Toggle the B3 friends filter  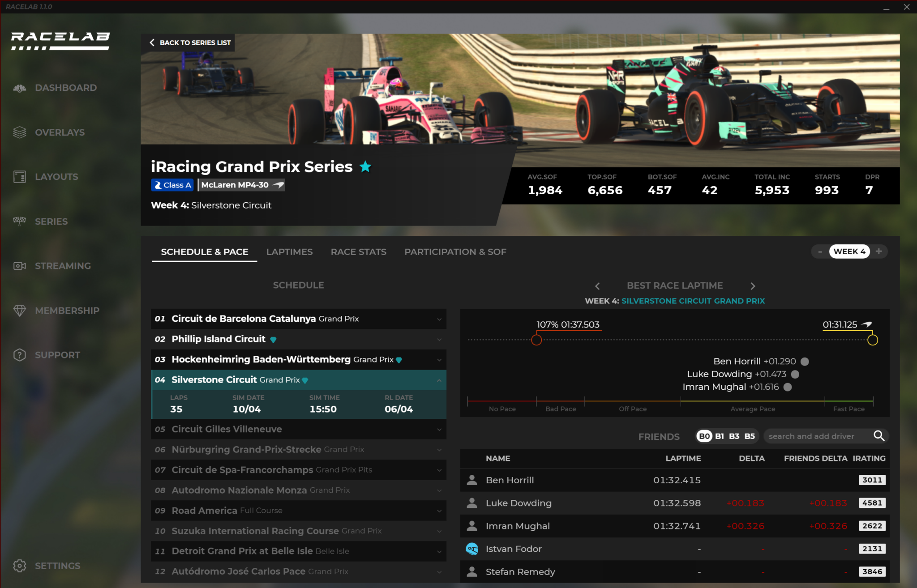point(735,436)
